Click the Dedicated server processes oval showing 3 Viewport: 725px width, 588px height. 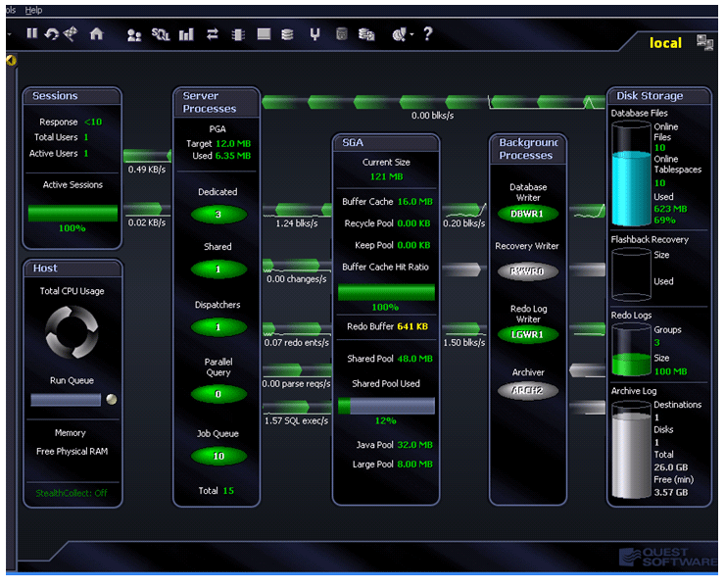coord(217,214)
